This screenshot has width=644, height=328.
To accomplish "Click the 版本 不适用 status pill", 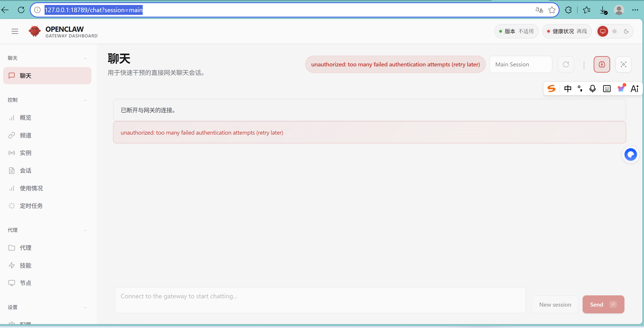I will tap(516, 31).
